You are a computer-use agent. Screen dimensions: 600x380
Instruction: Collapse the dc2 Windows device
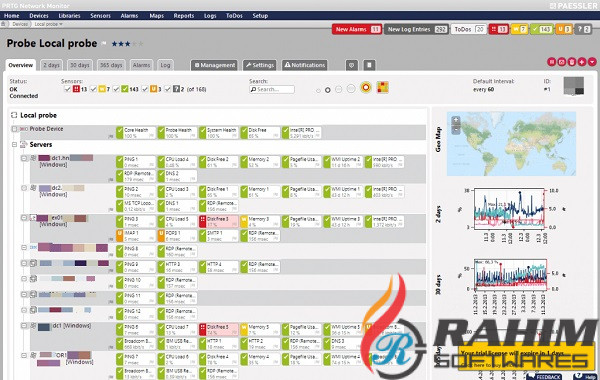click(x=24, y=188)
